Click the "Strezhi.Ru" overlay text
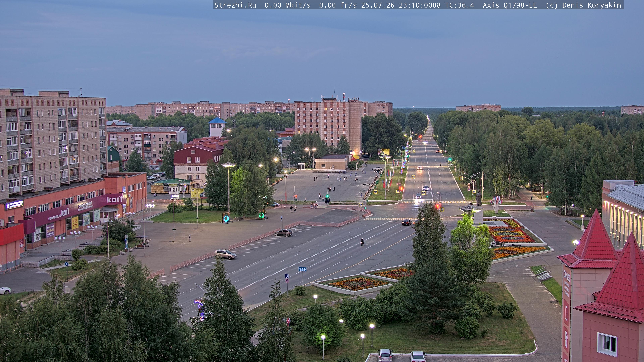 point(235,5)
